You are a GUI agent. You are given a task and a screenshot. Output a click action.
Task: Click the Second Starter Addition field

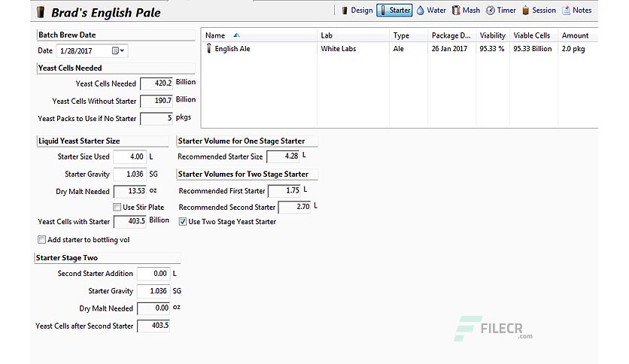click(x=153, y=274)
